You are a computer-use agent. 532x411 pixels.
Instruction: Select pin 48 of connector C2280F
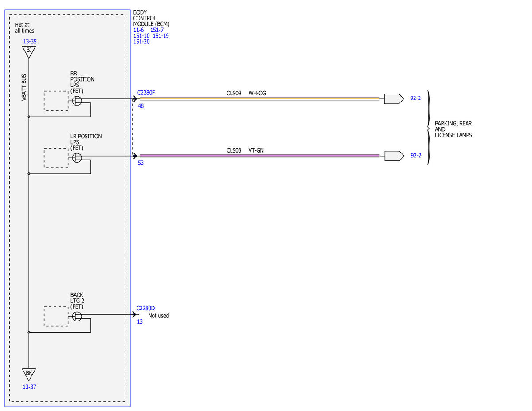pyautogui.click(x=141, y=106)
